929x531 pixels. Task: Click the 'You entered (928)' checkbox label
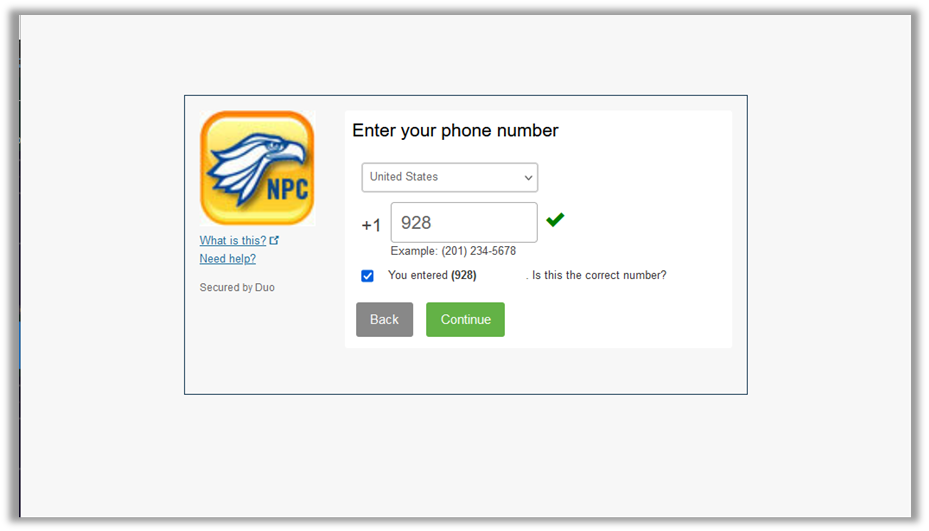432,275
